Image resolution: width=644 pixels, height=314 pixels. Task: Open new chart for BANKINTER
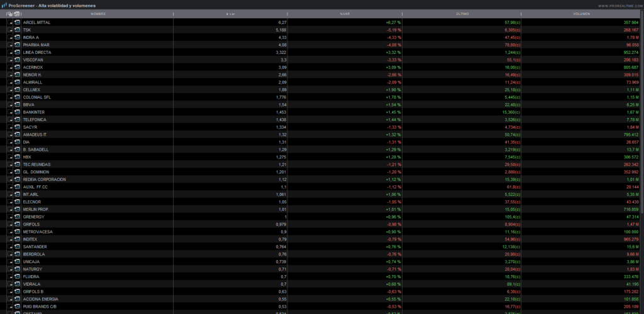(17, 112)
